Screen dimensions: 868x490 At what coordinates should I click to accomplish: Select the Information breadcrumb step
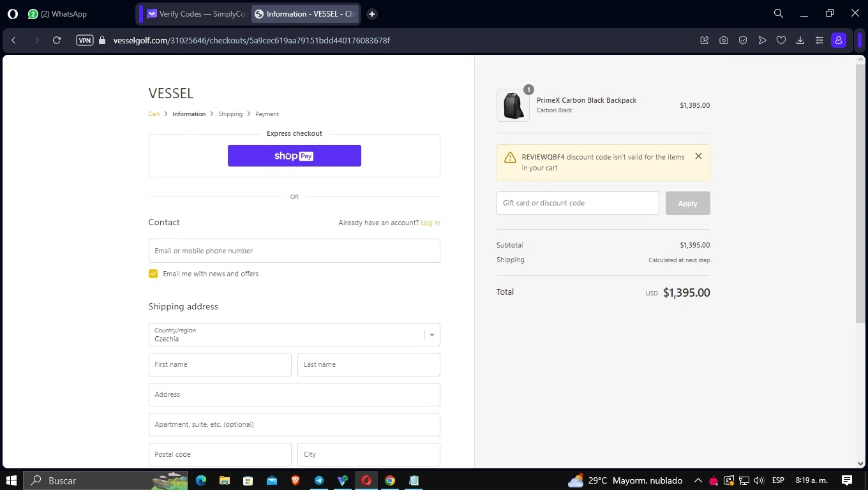pos(189,114)
